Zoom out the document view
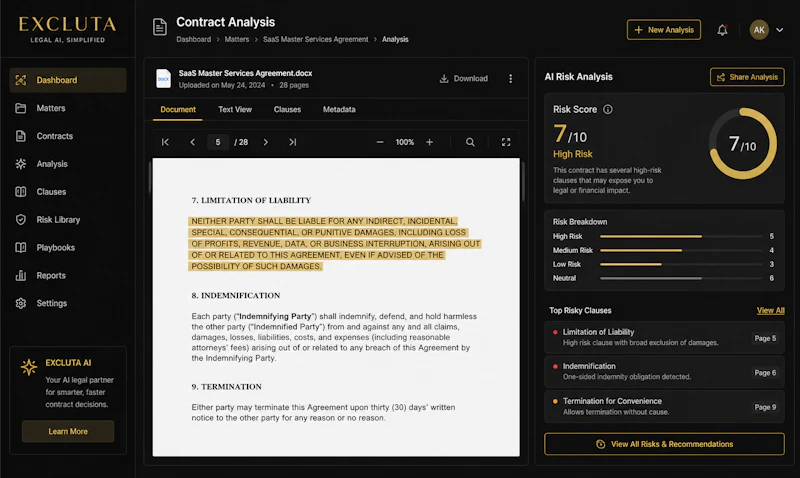Screen dimensions: 800x478 pos(380,142)
